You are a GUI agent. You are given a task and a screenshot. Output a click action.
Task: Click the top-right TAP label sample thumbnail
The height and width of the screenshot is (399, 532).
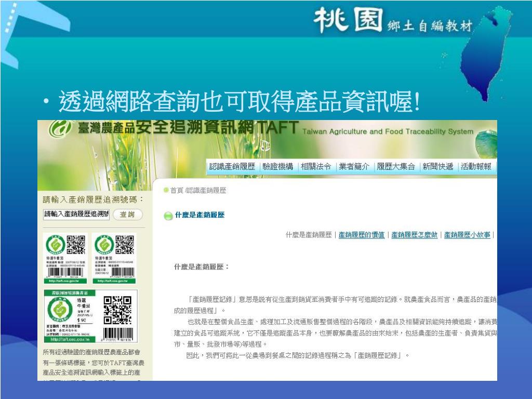coord(114,258)
